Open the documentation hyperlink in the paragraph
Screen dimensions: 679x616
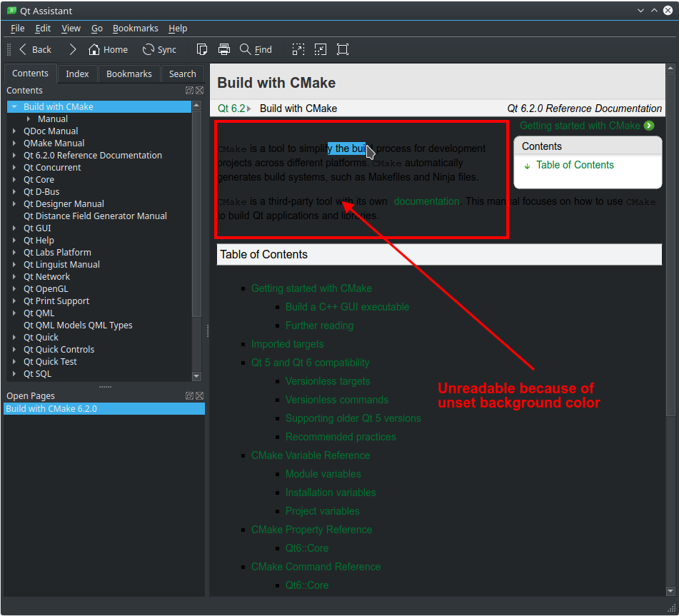tap(426, 201)
